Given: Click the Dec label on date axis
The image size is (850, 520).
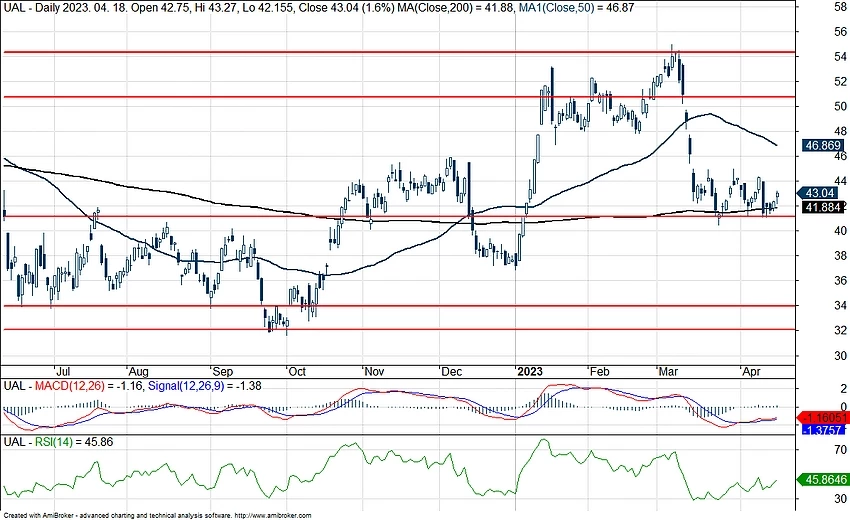Looking at the screenshot, I should coord(451,371).
